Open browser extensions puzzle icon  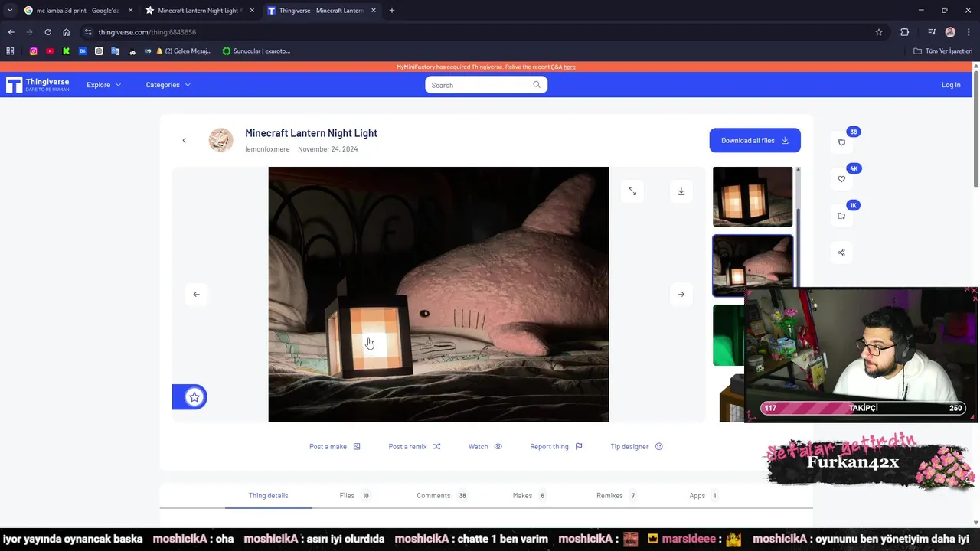point(904,32)
